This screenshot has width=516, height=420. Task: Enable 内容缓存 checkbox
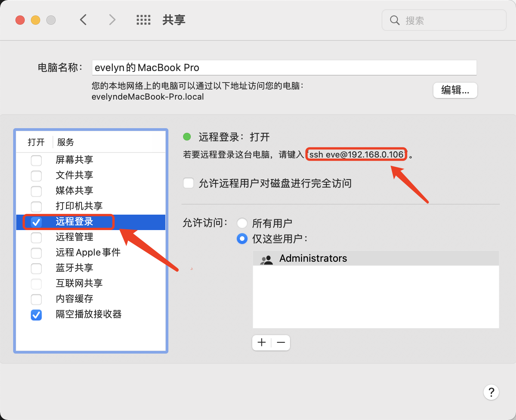[36, 299]
